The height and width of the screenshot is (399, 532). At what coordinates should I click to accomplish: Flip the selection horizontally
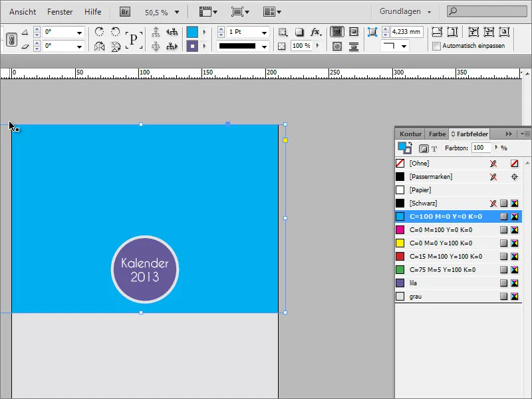pos(99,46)
